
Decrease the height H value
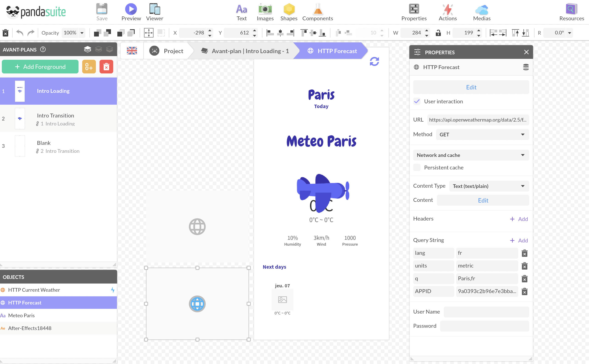[479, 35]
